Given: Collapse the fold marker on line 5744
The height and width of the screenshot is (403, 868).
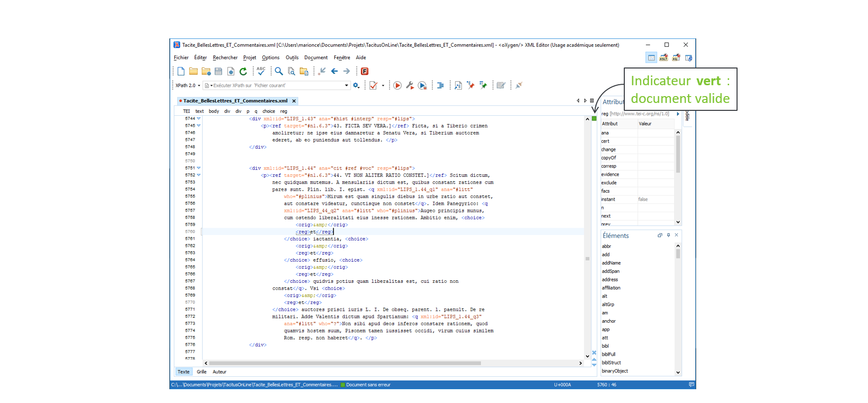Looking at the screenshot, I should (x=199, y=119).
